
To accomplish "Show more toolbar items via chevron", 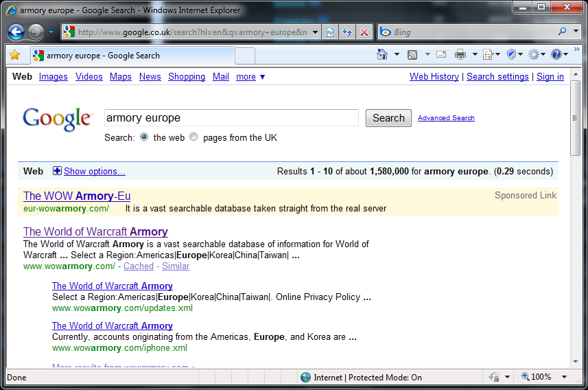I will 577,49.
